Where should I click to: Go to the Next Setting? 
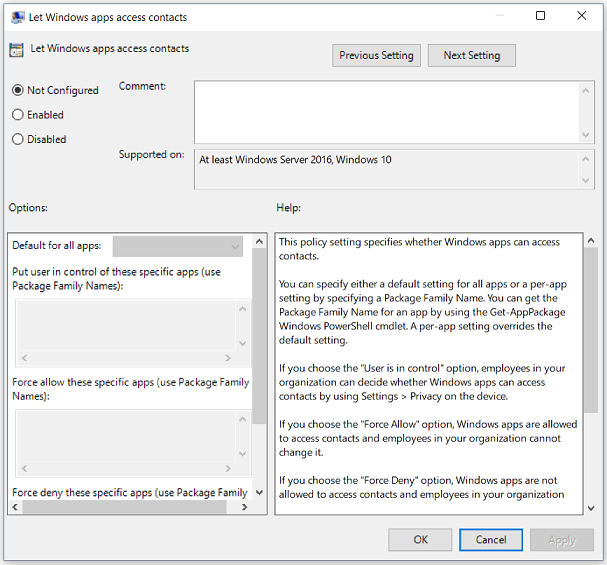472,55
